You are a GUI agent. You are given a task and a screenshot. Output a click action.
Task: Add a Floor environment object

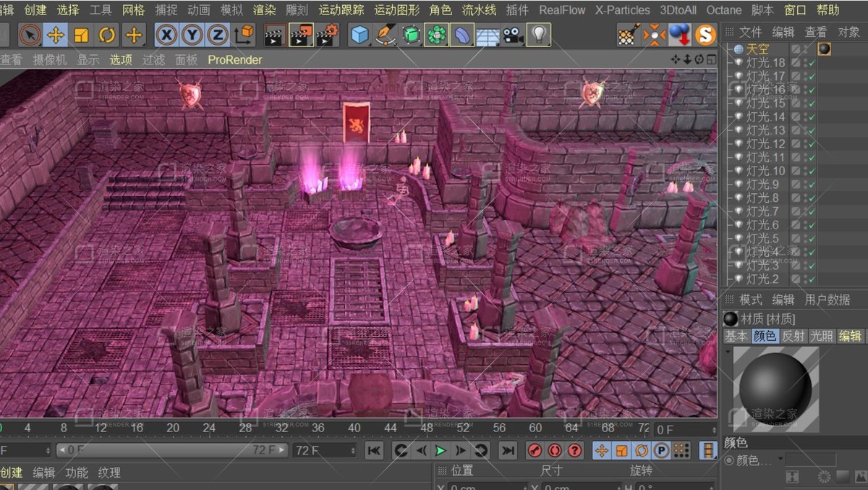pos(488,35)
